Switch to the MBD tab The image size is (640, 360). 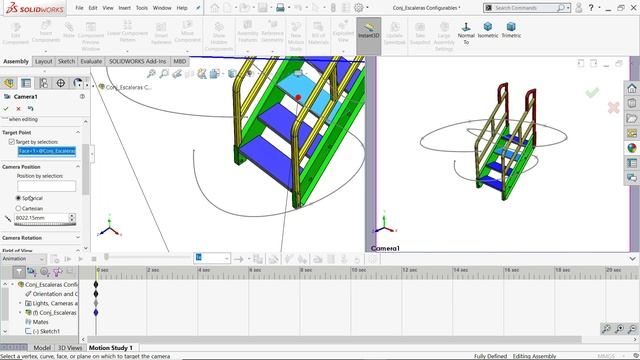[180, 61]
